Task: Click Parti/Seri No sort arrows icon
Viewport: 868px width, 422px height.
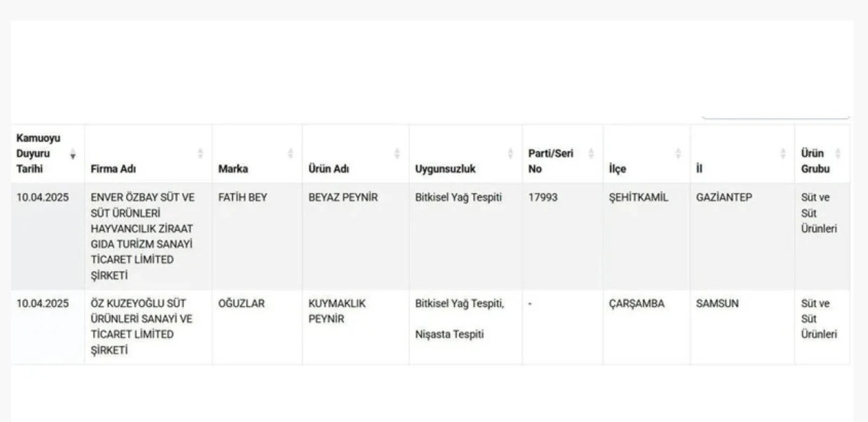Action: [x=591, y=154]
